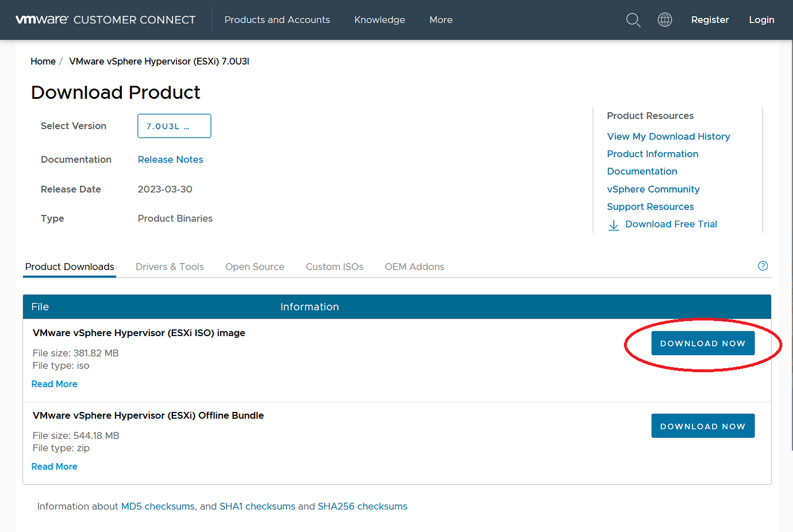Open the SHA256 checksums link
Viewport: 793px width, 532px height.
(x=363, y=506)
